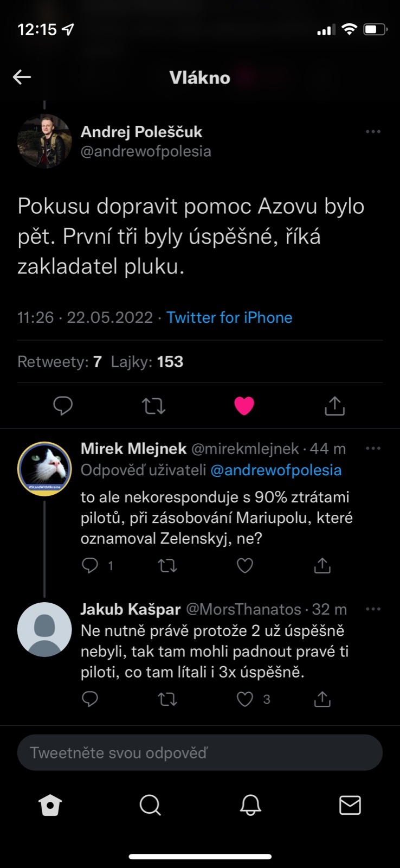Retweet the main tweet about Azov
Screen dimensions: 400x868
coord(153,405)
